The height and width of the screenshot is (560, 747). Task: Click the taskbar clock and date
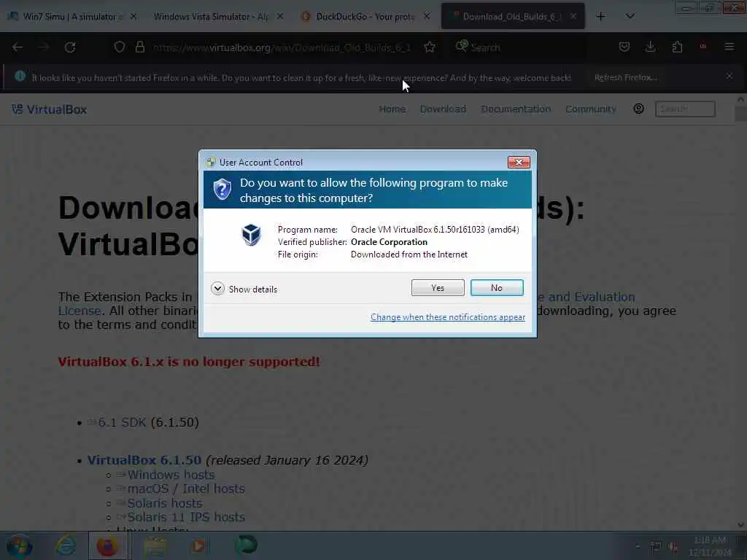[710, 546]
